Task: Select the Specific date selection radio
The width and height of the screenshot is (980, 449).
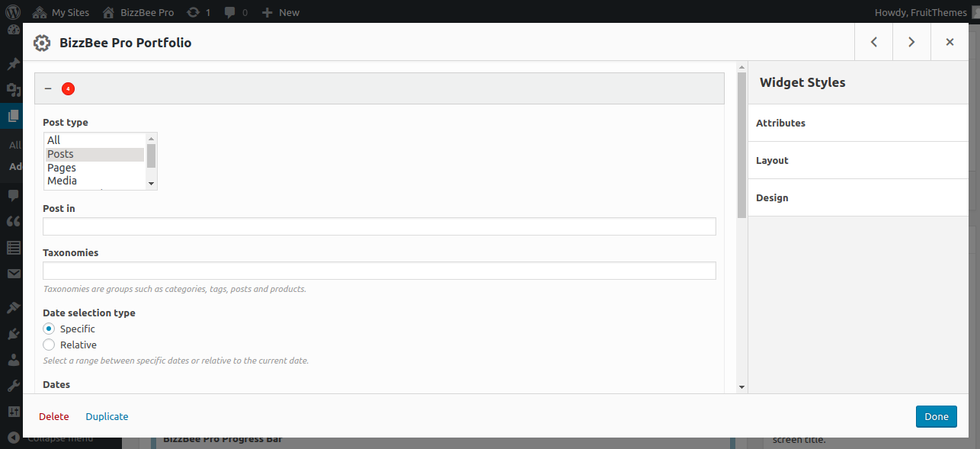Action: click(x=49, y=329)
